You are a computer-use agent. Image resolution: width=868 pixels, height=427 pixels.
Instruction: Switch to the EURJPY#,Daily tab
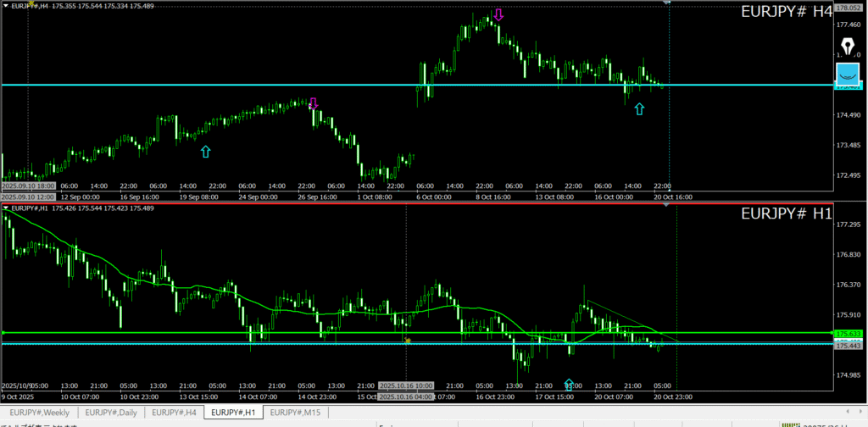[112, 412]
